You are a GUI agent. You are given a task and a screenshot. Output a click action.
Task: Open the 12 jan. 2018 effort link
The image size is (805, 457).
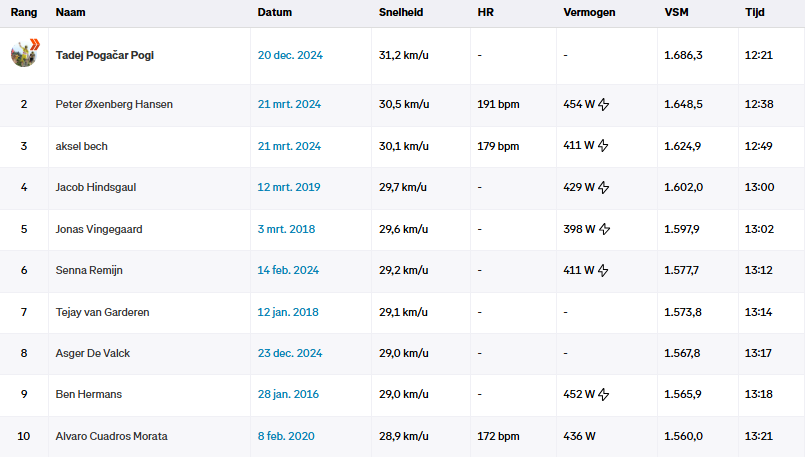(288, 312)
